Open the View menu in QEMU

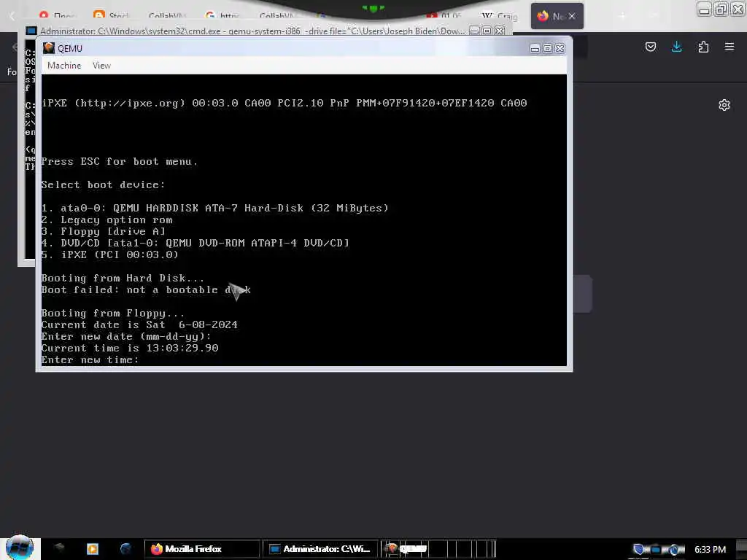101,66
